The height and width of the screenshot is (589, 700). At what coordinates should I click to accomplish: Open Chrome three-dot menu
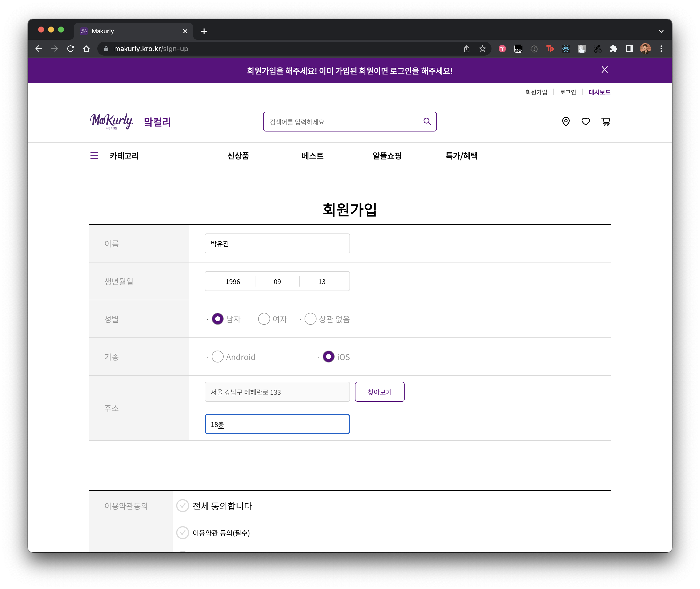661,49
